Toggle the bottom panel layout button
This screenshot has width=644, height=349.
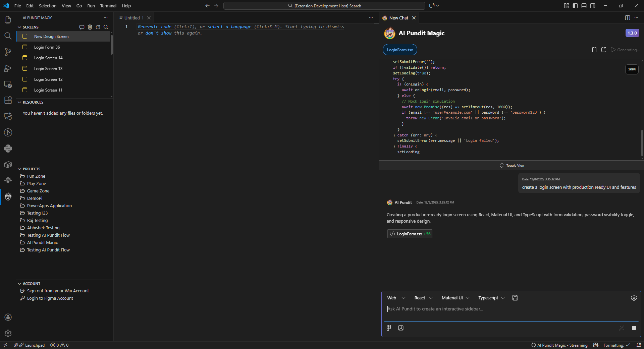tap(584, 6)
